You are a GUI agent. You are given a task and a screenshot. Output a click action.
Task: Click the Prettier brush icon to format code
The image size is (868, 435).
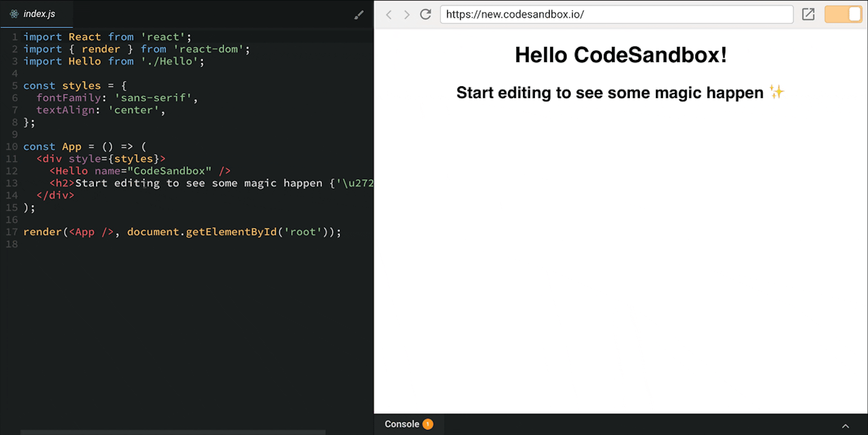coord(359,14)
